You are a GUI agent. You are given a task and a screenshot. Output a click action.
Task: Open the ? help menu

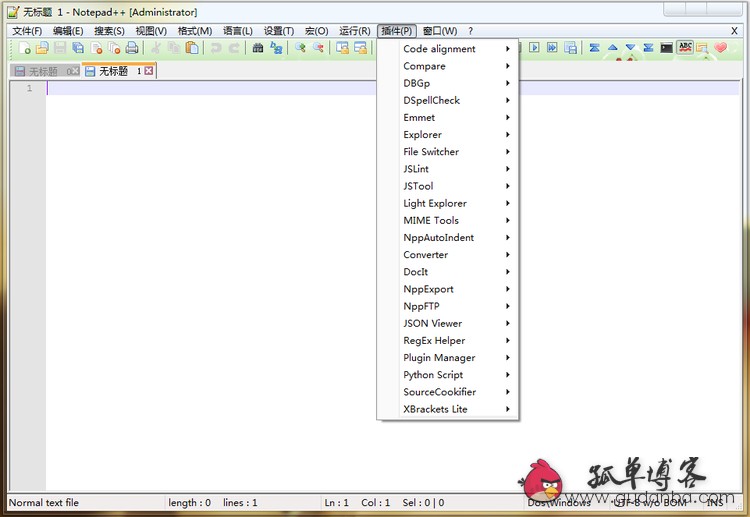tap(471, 31)
